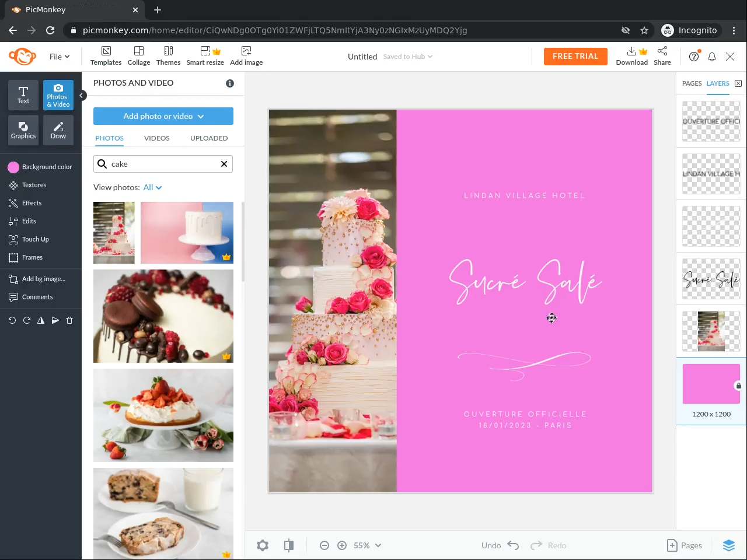Open Smart resize

tap(205, 56)
